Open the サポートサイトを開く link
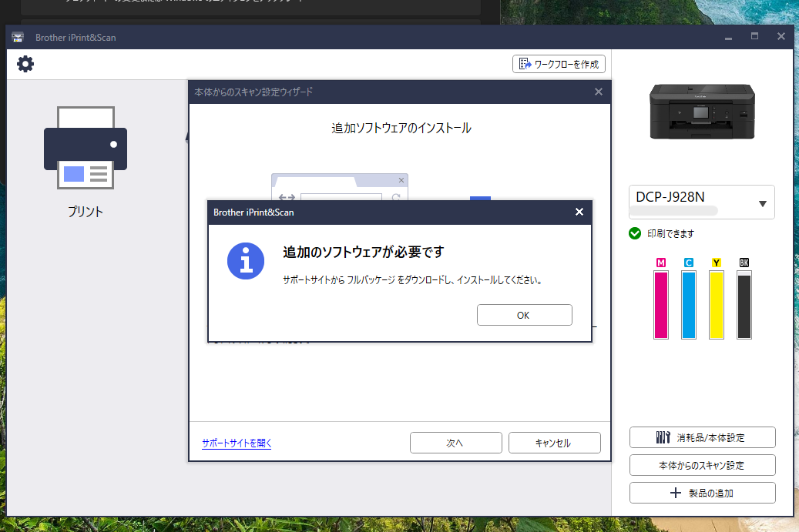The height and width of the screenshot is (532, 799). (237, 443)
